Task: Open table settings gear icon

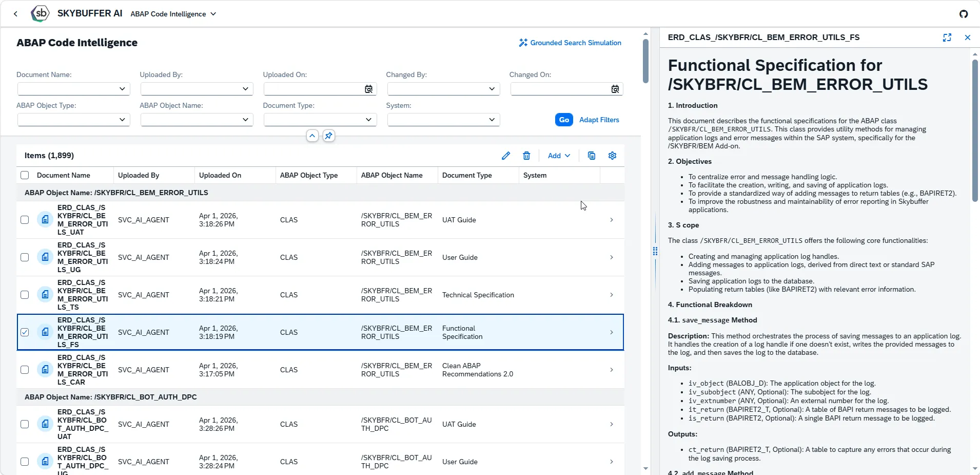Action: pos(612,156)
